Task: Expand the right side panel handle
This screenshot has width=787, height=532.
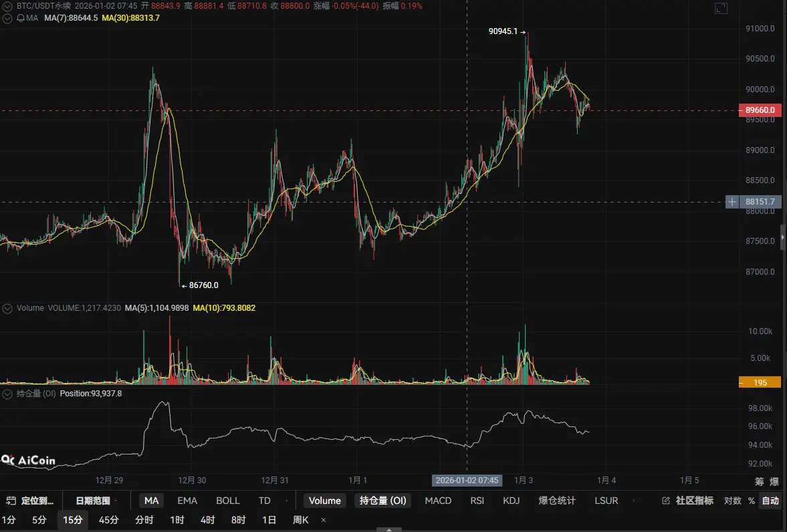Action: point(783,237)
